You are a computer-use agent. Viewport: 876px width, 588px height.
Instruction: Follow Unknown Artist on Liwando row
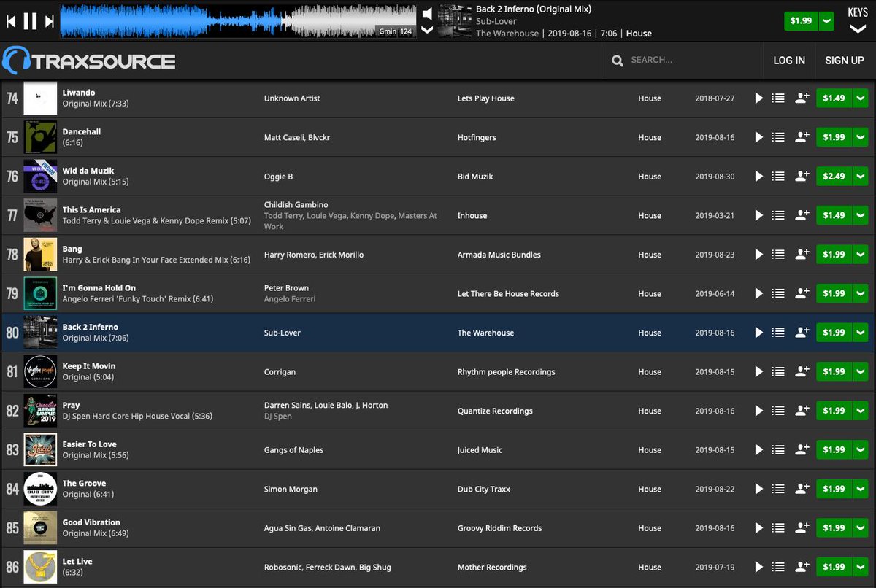(x=802, y=98)
